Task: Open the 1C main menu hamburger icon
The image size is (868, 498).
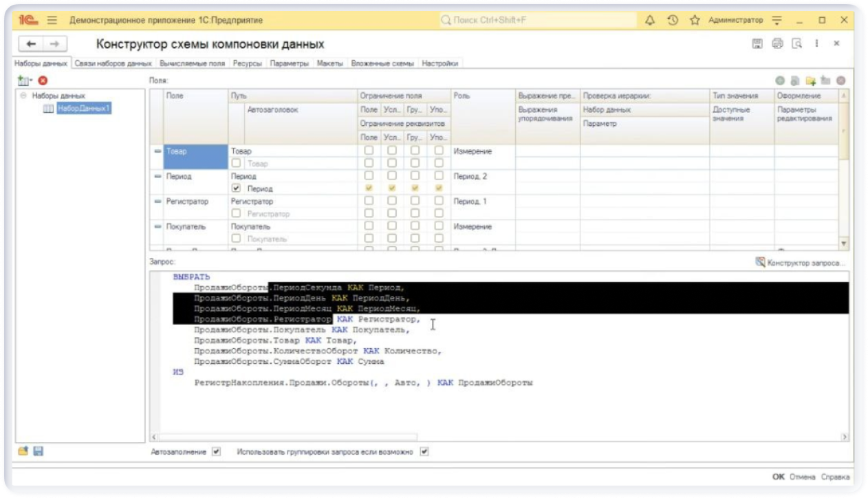Action: (52, 21)
